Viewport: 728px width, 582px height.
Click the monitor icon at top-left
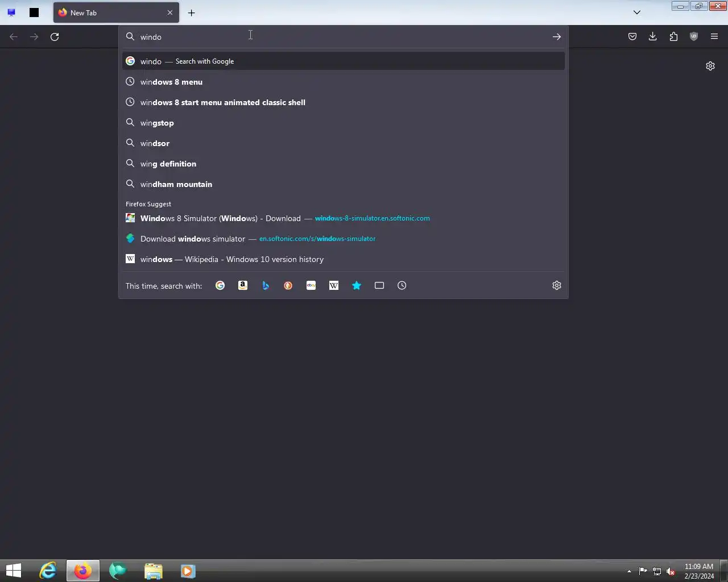(x=11, y=13)
